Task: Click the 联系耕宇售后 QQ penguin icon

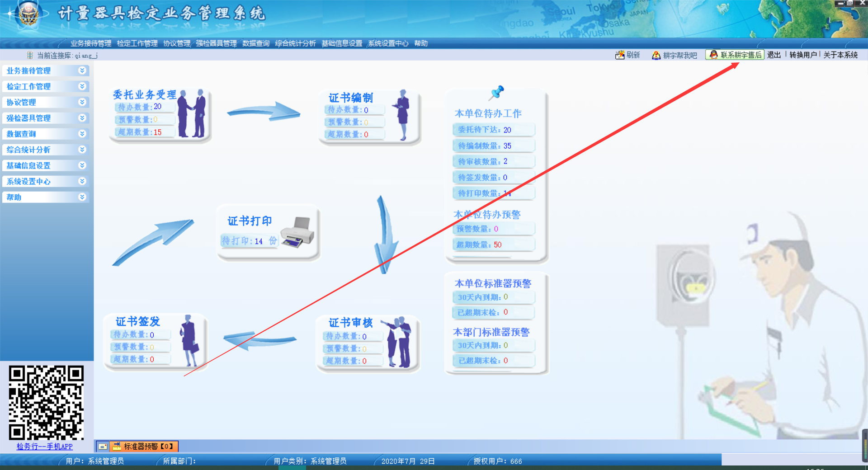Action: (714, 55)
